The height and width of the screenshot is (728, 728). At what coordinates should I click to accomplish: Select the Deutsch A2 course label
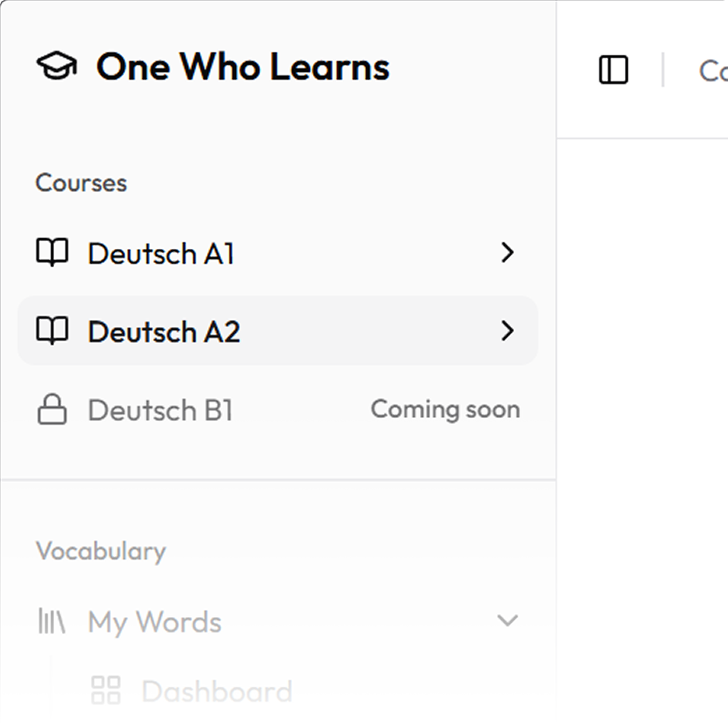(x=164, y=332)
